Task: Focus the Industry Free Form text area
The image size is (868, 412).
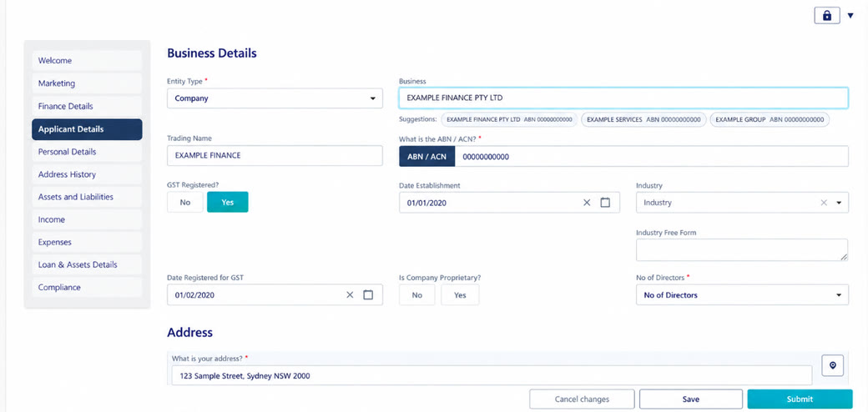Action: tap(742, 250)
